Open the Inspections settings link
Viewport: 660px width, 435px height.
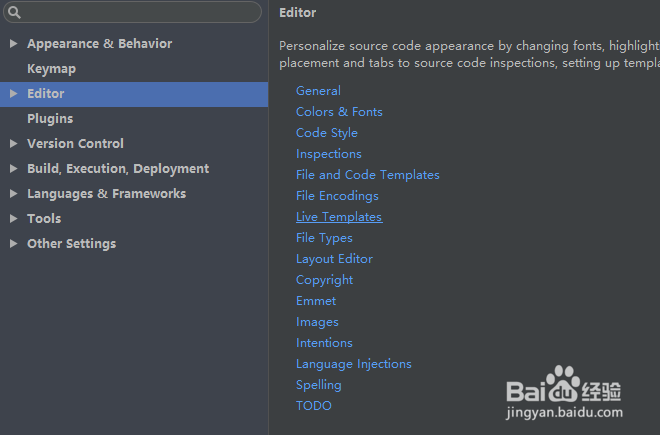[328, 154]
